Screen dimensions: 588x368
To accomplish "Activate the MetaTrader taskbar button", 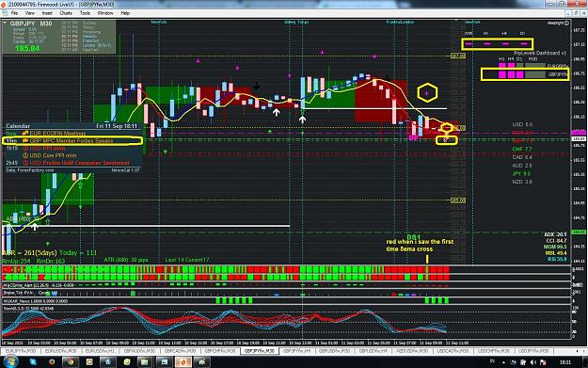I will click(183, 362).
